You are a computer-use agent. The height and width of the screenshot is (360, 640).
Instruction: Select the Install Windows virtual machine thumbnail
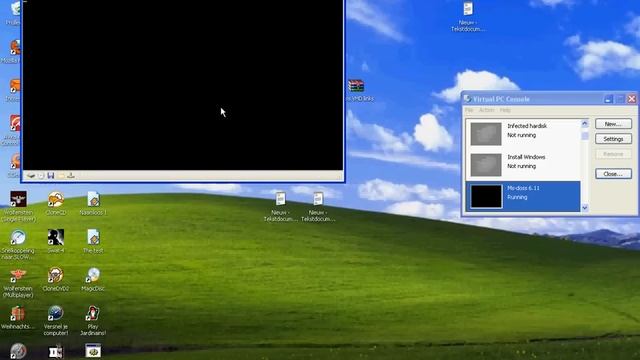pyautogui.click(x=486, y=165)
